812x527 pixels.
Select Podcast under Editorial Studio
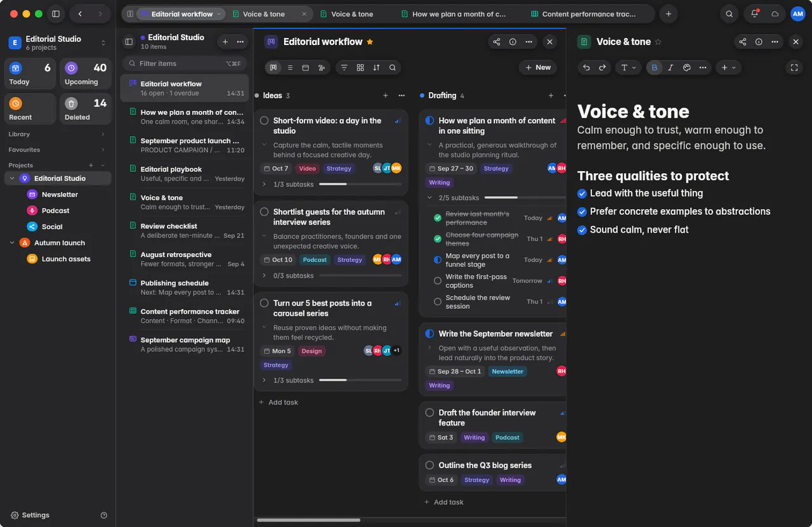tap(56, 211)
